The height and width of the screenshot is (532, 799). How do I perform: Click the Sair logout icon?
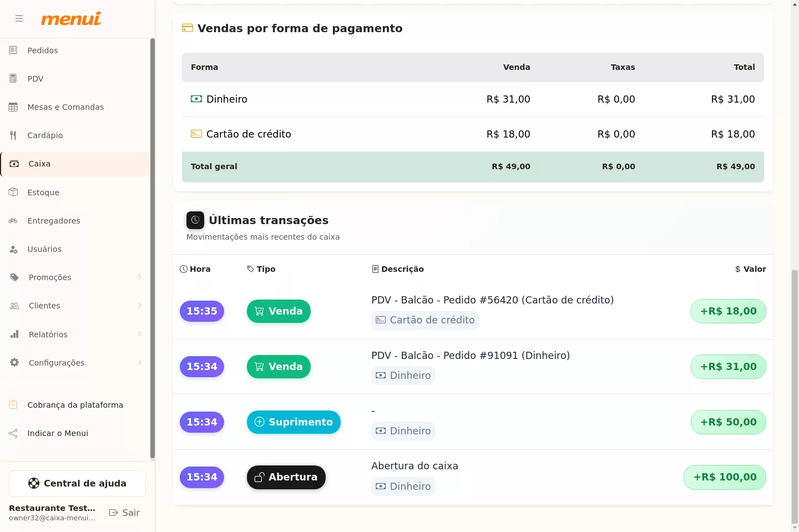tap(114, 513)
